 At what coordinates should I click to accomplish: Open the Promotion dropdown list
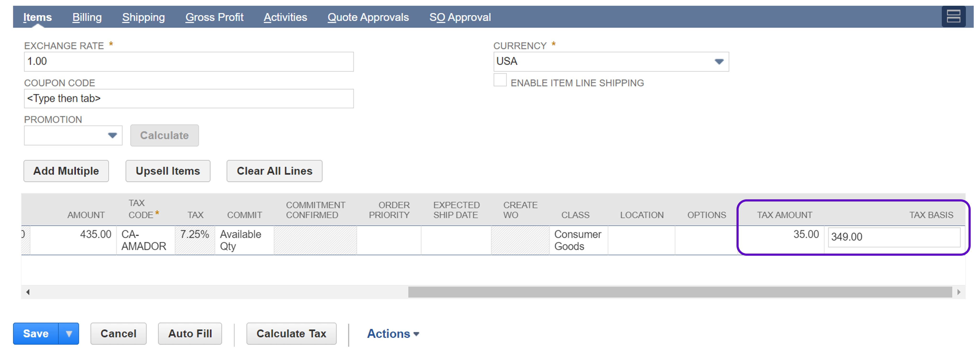(x=112, y=135)
